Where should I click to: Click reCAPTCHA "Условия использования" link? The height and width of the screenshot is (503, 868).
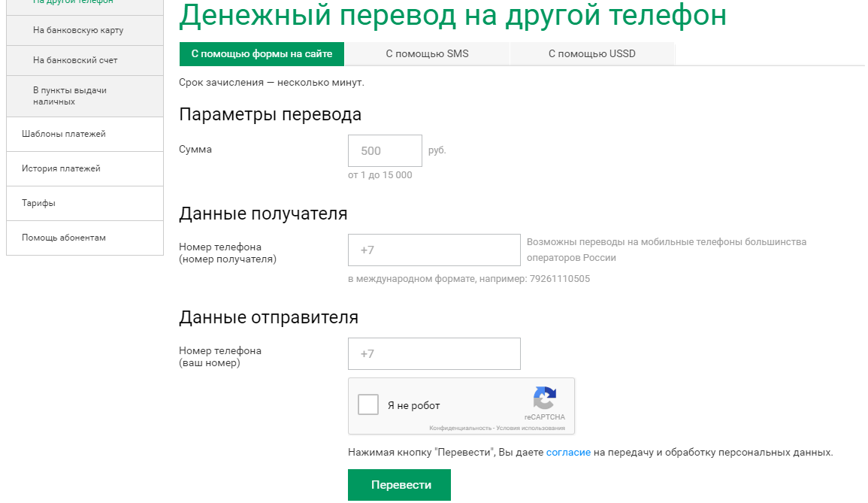click(x=531, y=429)
